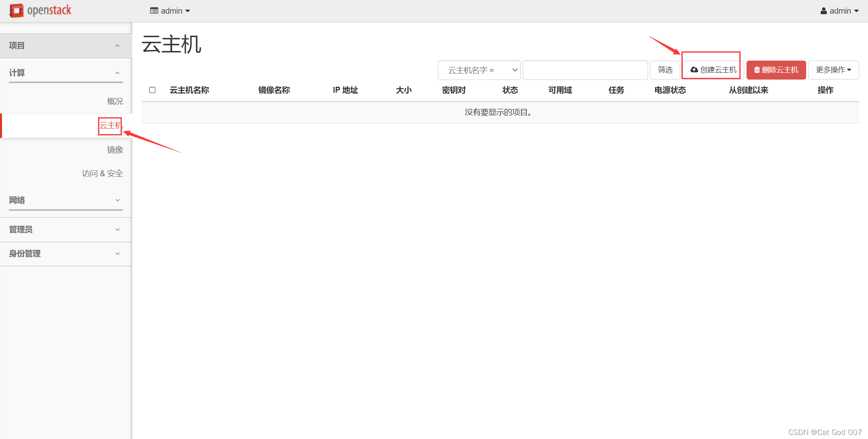Click the project list icon beside admin

click(x=154, y=11)
